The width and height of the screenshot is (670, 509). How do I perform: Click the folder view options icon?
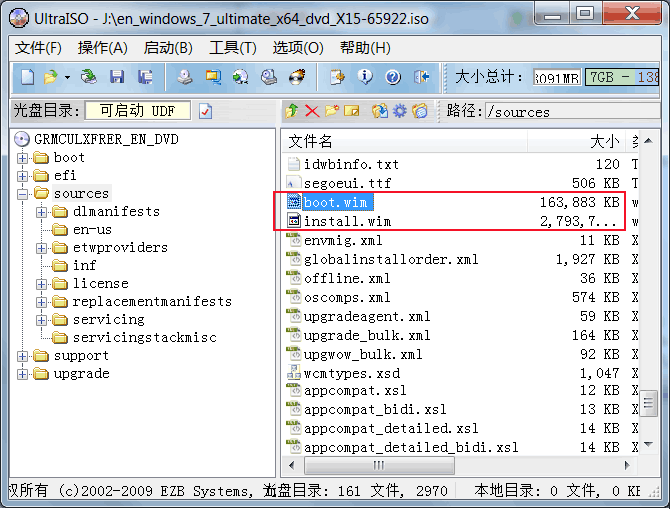(x=420, y=111)
